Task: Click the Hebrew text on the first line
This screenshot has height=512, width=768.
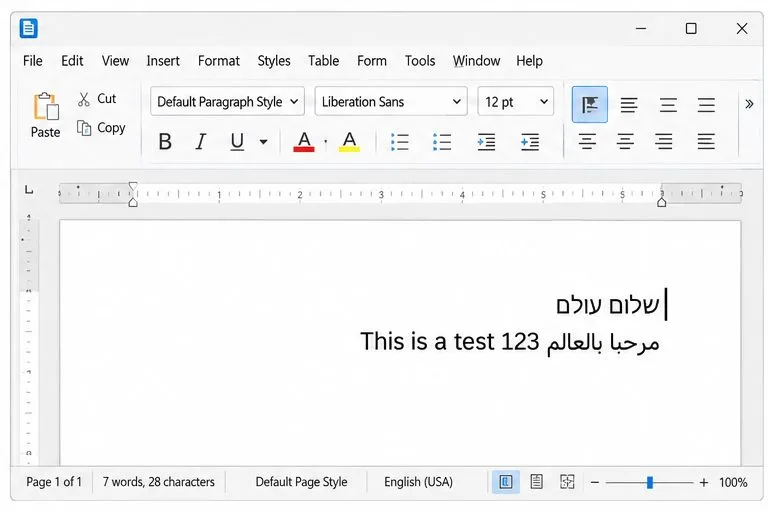Action: pos(607,305)
